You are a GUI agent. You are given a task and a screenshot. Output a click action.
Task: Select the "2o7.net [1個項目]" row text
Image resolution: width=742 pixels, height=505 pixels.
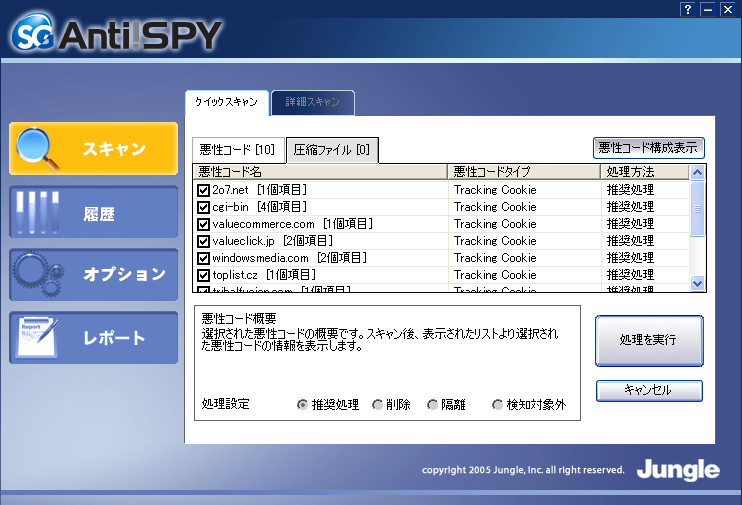pyautogui.click(x=260, y=190)
